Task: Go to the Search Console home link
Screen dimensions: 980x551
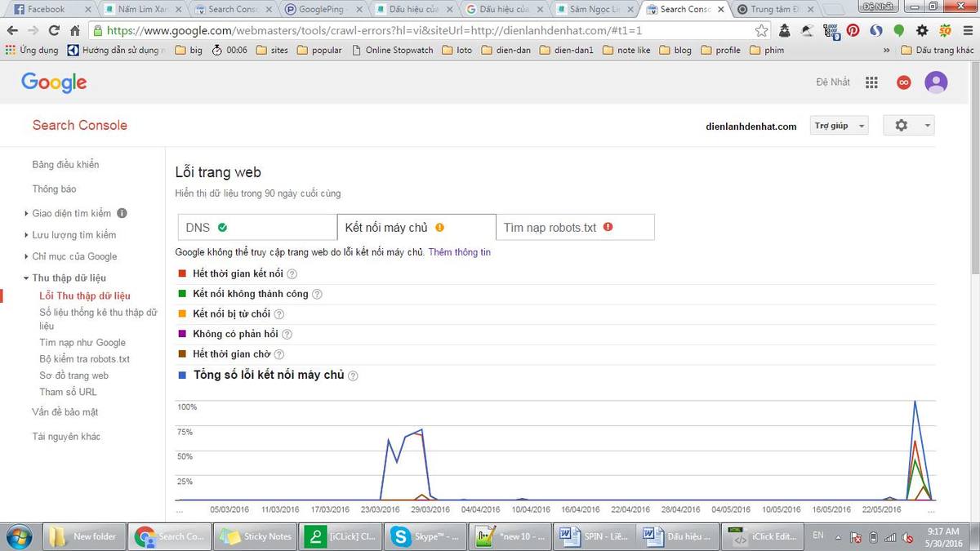Action: point(80,125)
